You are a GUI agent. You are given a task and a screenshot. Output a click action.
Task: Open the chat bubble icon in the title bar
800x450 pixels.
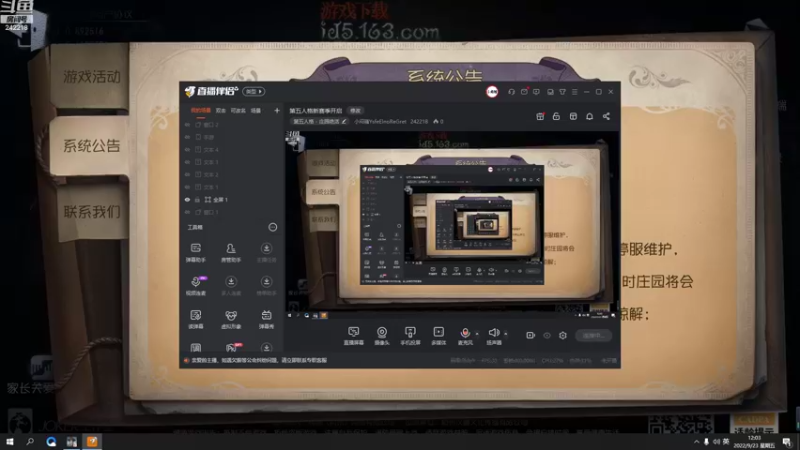tap(536, 92)
